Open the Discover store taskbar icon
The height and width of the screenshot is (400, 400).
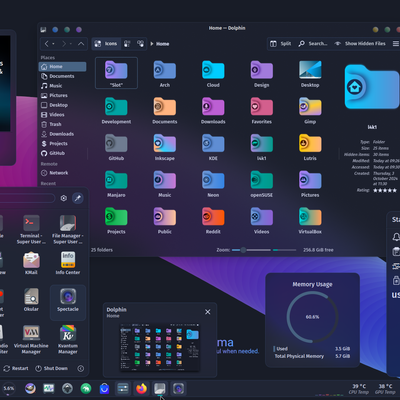coord(104,388)
